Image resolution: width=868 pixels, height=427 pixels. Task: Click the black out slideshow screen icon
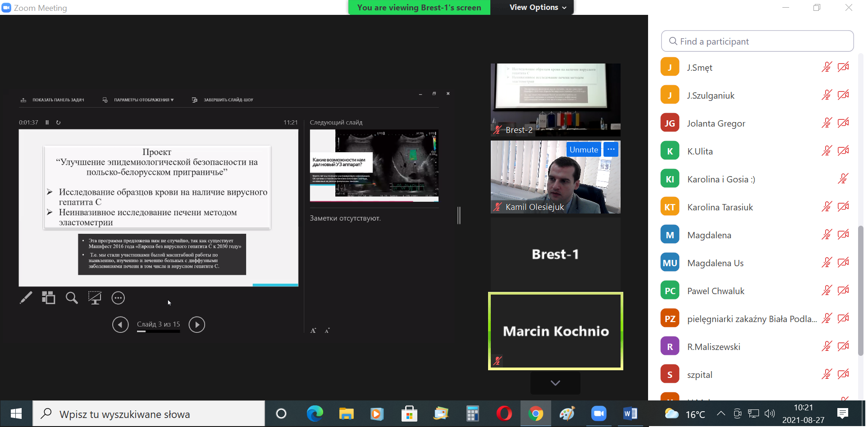(x=95, y=298)
